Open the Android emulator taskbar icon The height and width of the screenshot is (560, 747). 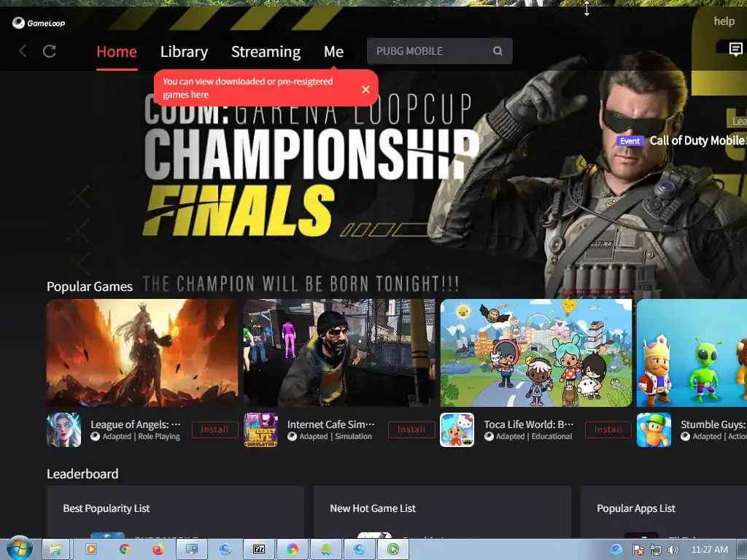pos(326,550)
